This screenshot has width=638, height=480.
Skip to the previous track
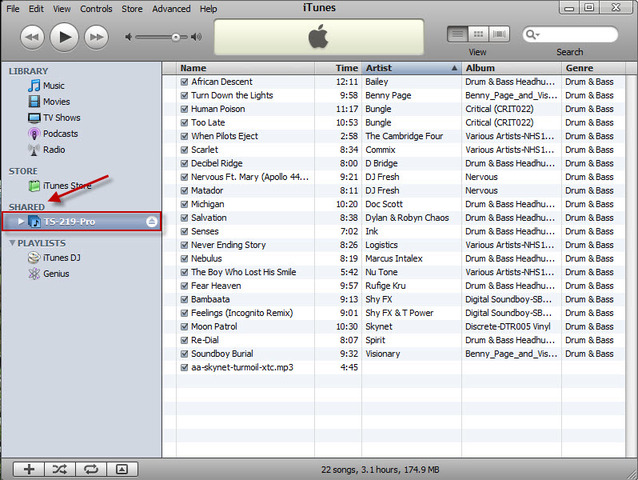(32, 37)
